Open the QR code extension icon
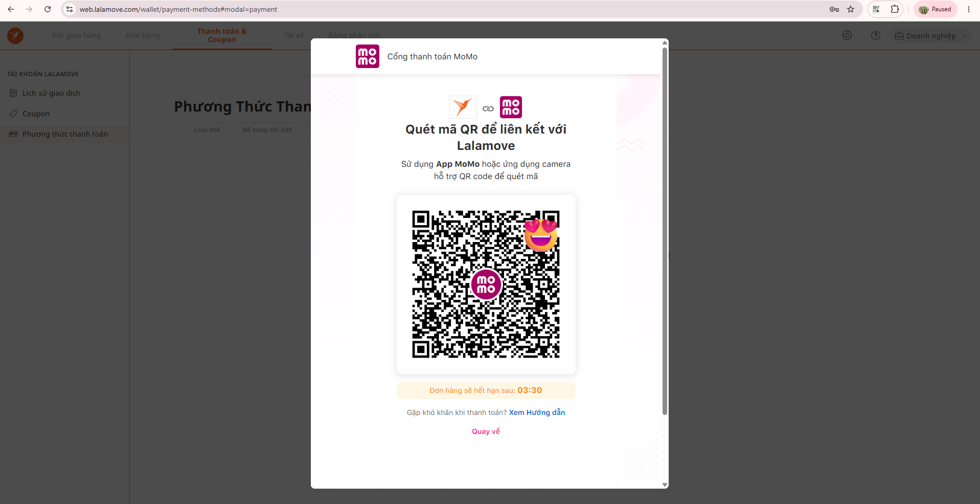980x504 pixels. 876,9
